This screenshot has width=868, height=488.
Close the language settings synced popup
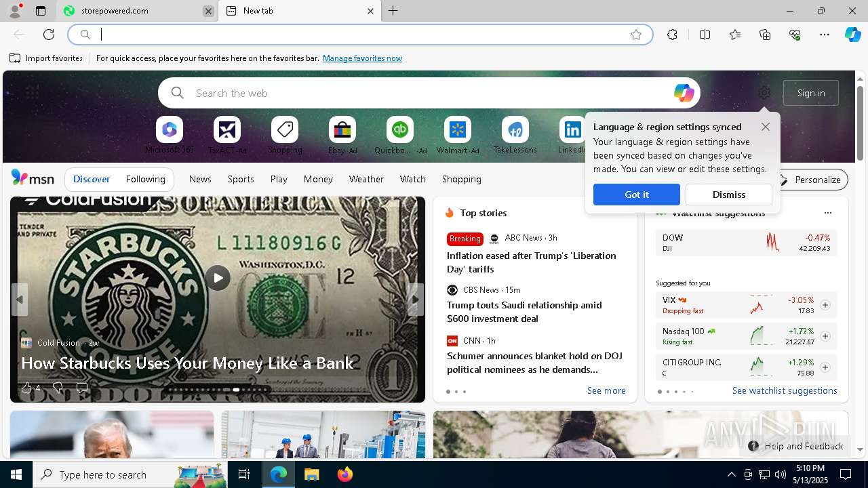(x=766, y=127)
